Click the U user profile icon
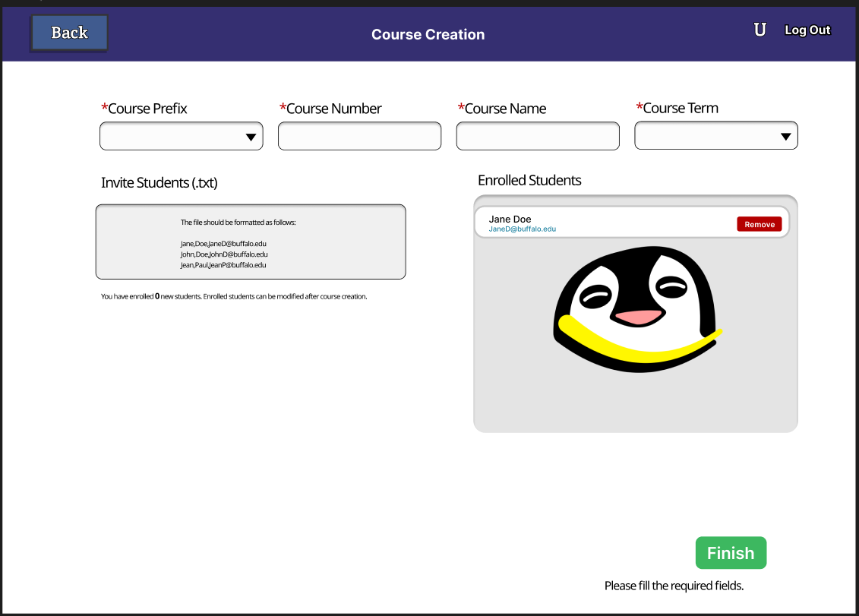 (760, 30)
